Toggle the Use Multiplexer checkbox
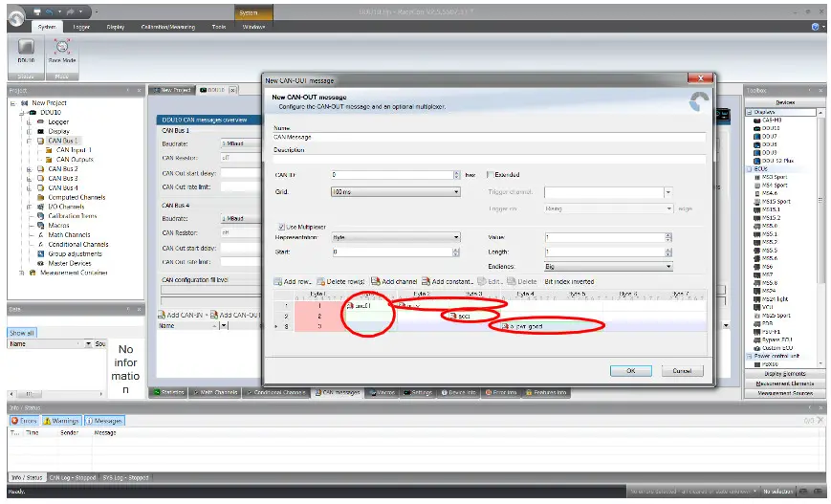The image size is (831, 504). 281,227
